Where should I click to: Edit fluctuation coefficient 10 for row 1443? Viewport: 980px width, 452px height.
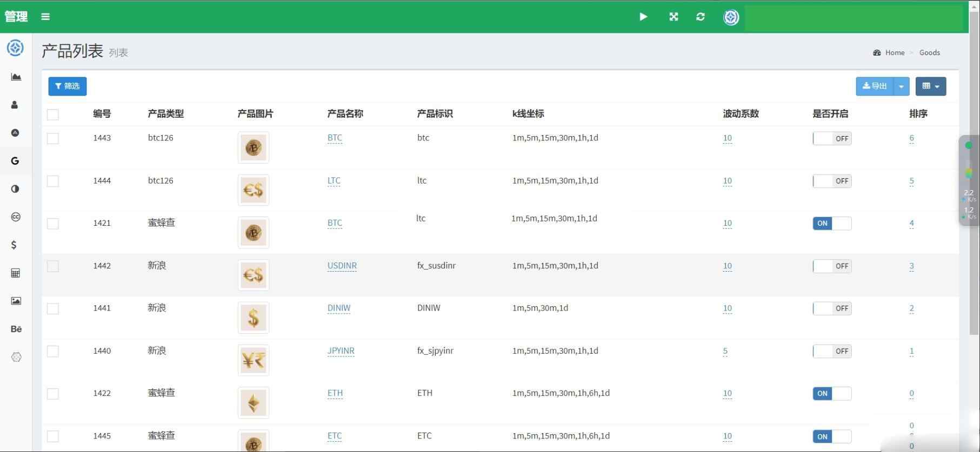pos(728,138)
